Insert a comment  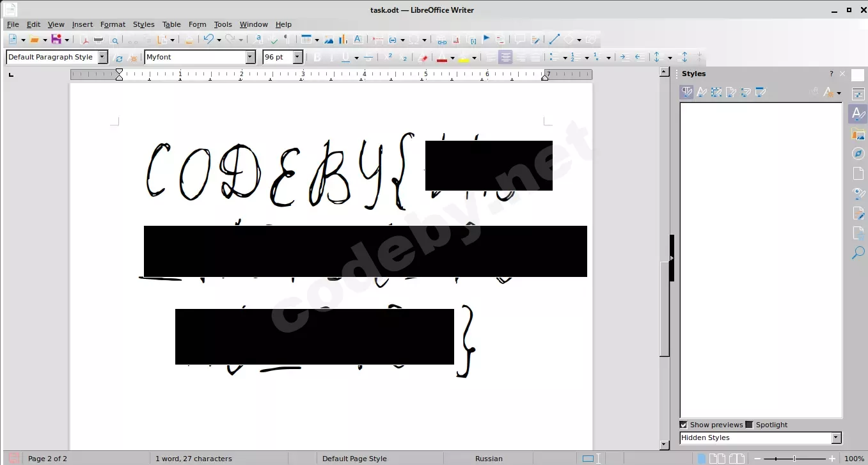tap(519, 39)
